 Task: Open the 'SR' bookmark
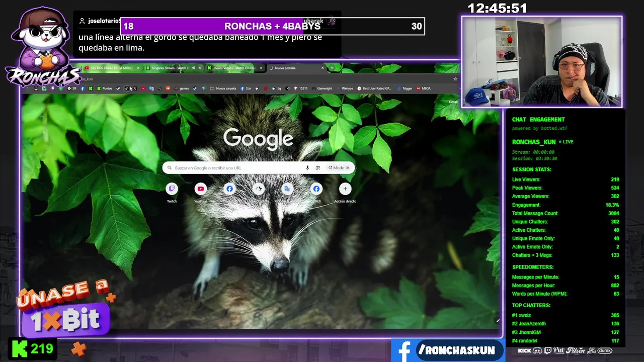pyautogui.click(x=72, y=88)
